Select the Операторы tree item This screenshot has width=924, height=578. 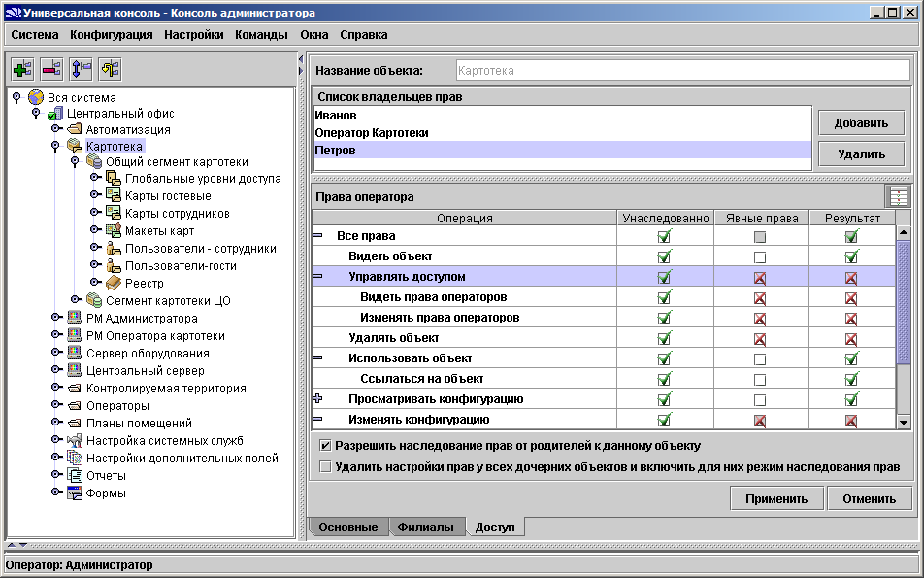click(x=117, y=406)
